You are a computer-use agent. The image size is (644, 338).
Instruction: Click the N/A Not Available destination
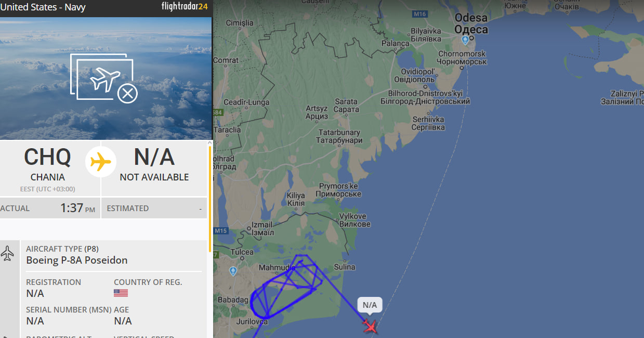pyautogui.click(x=154, y=164)
